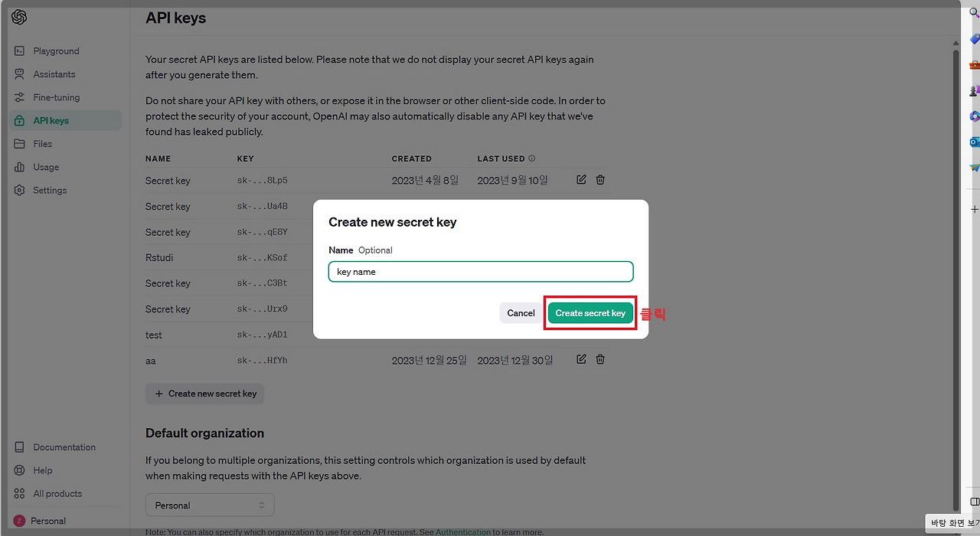Click the CREATED column header
Image resolution: width=980 pixels, height=536 pixels.
click(412, 159)
